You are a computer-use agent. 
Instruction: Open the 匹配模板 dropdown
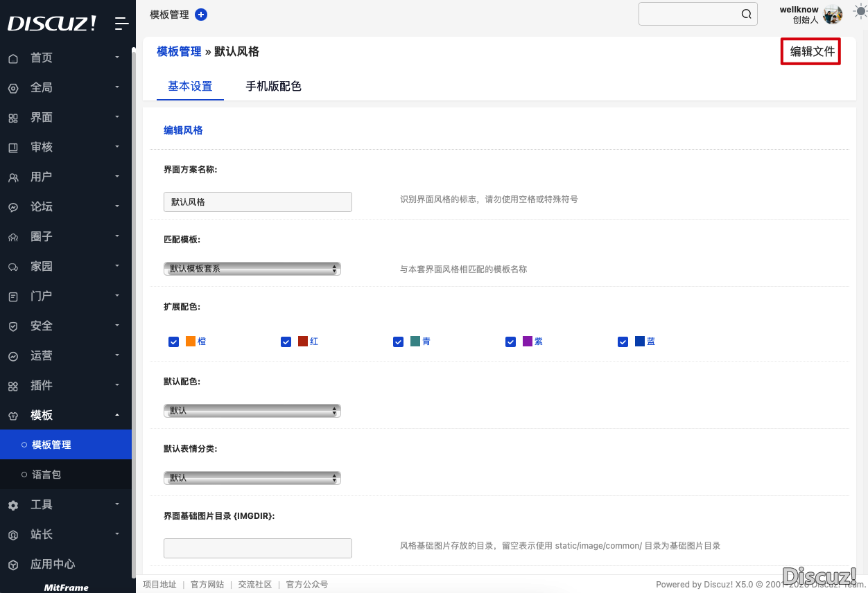252,269
